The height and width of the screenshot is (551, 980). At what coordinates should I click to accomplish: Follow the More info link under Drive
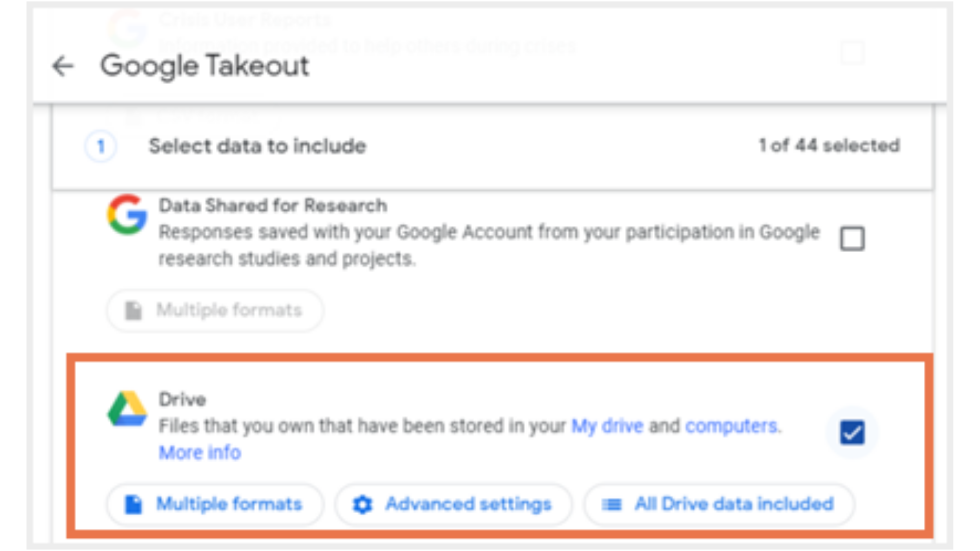pos(200,453)
